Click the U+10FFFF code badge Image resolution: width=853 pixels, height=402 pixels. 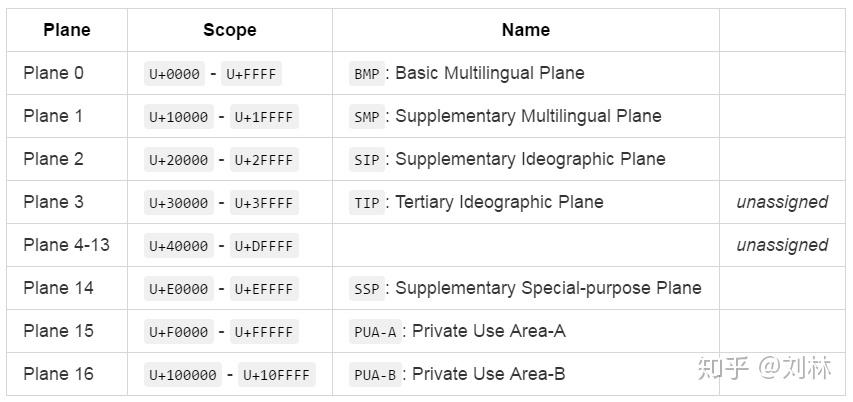276,375
